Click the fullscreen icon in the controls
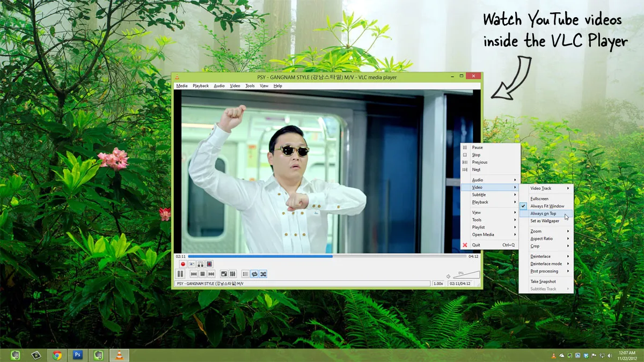Image resolution: width=644 pixels, height=362 pixels. pos(224,274)
